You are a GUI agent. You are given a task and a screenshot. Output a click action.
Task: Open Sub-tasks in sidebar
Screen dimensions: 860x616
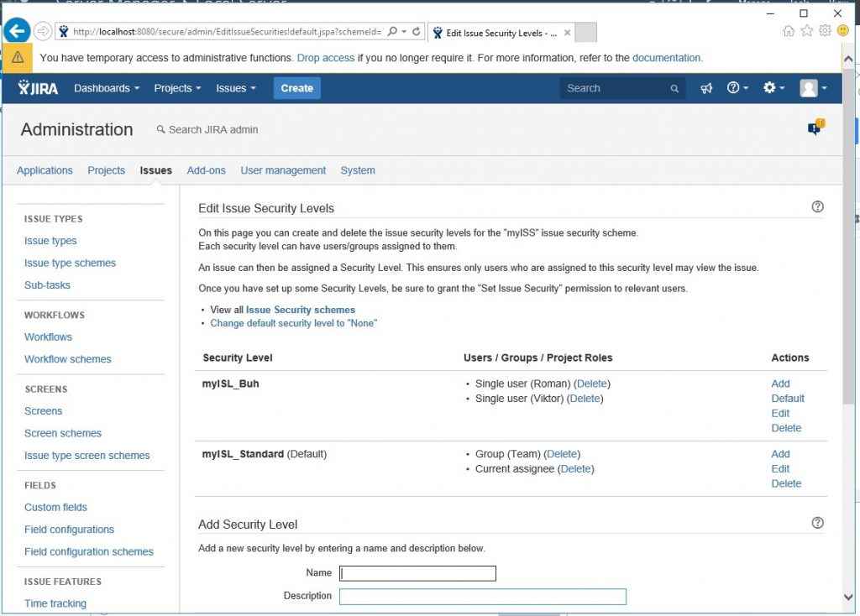point(47,285)
